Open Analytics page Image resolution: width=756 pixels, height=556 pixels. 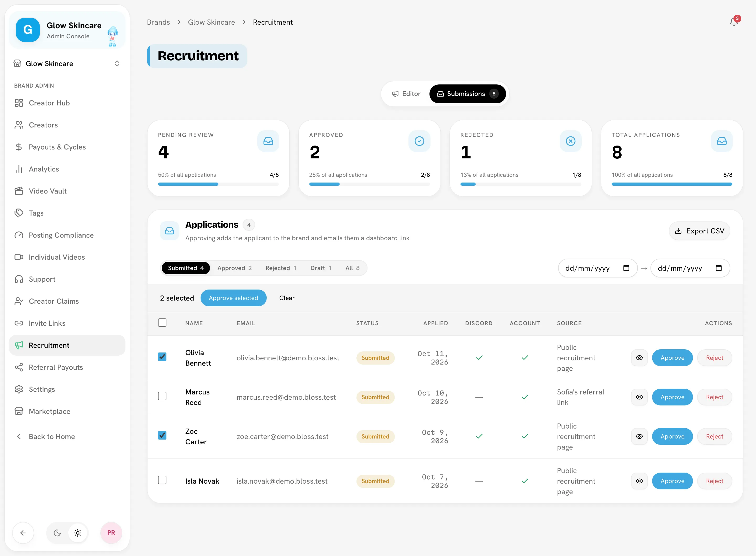tap(67, 169)
